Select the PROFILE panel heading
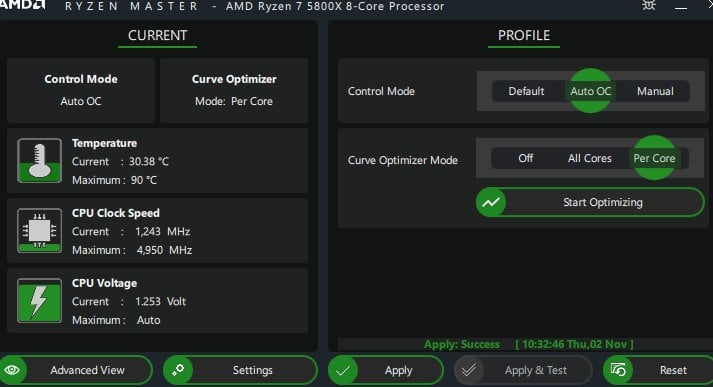The image size is (713, 387). pyautogui.click(x=524, y=35)
